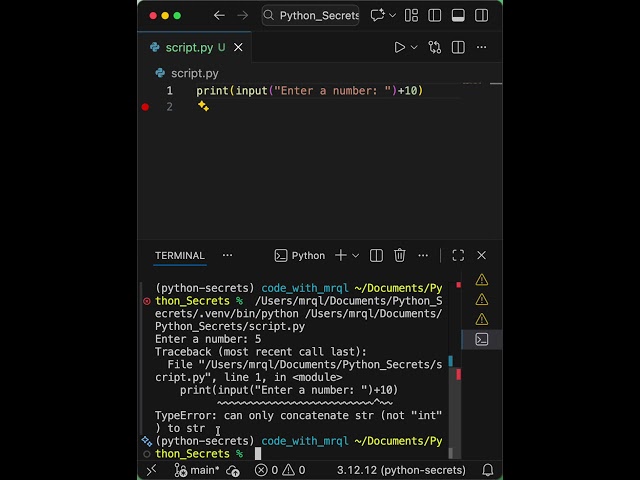Kill the terminal with the trash icon

pos(400,256)
